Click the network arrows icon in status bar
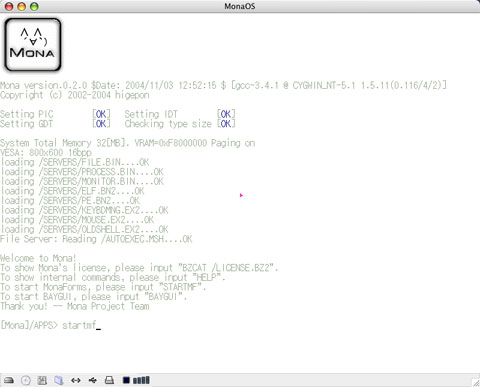Viewport: 480px width, 387px height. (76, 380)
